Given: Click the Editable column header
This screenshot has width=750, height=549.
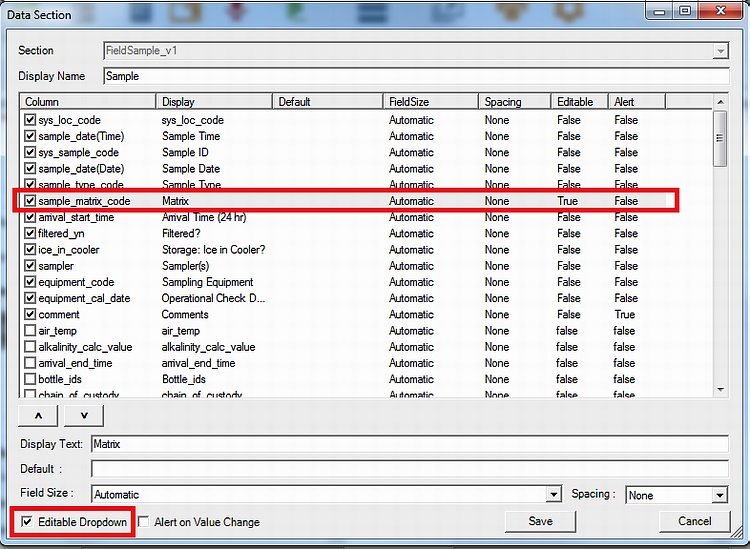Looking at the screenshot, I should point(580,102).
